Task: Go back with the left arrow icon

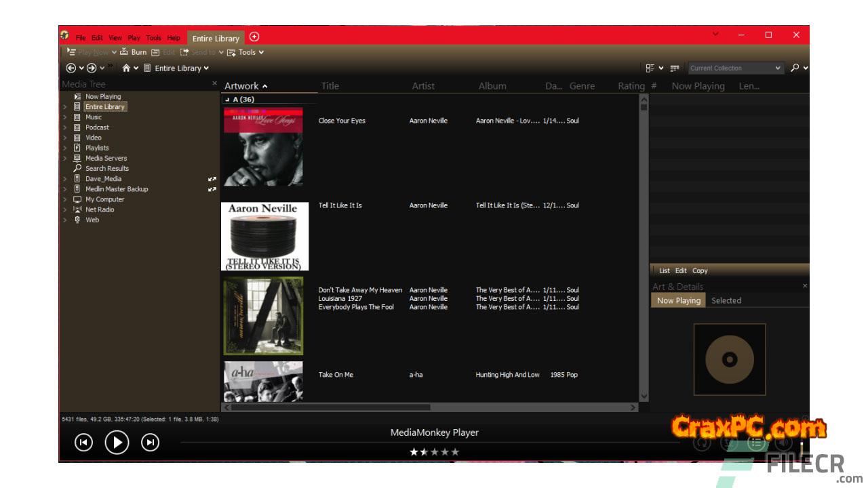Action: pyautogui.click(x=71, y=68)
